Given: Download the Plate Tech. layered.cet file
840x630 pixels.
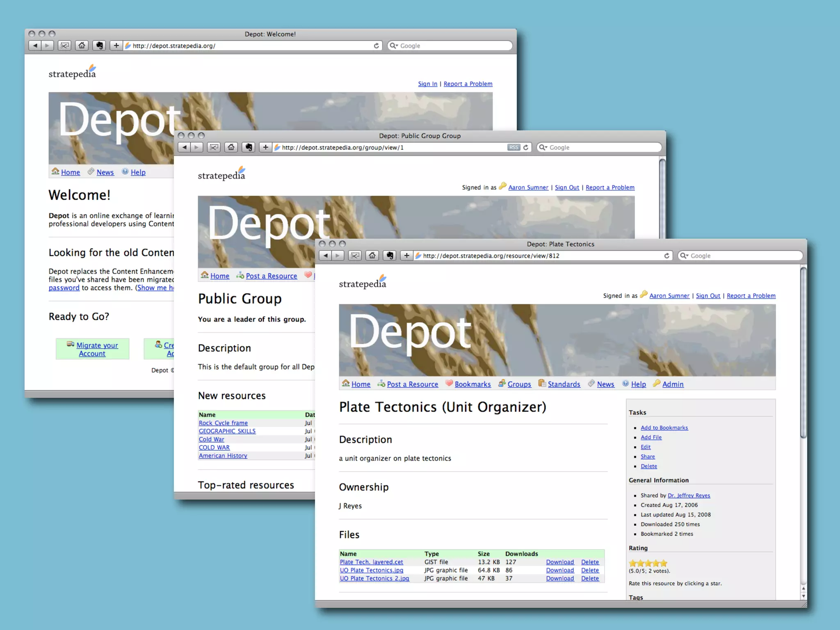Looking at the screenshot, I should coord(560,562).
